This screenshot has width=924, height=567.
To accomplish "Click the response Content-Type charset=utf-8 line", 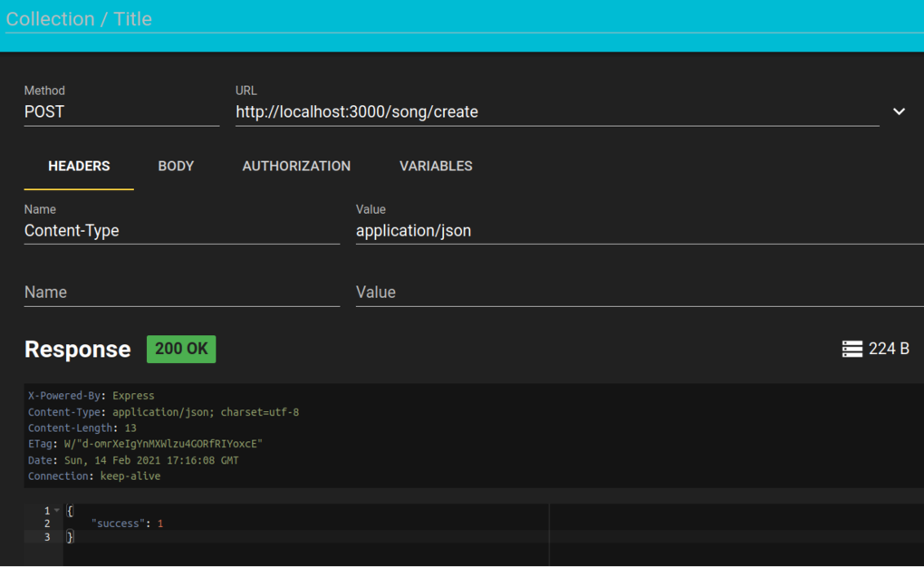I will 163,412.
